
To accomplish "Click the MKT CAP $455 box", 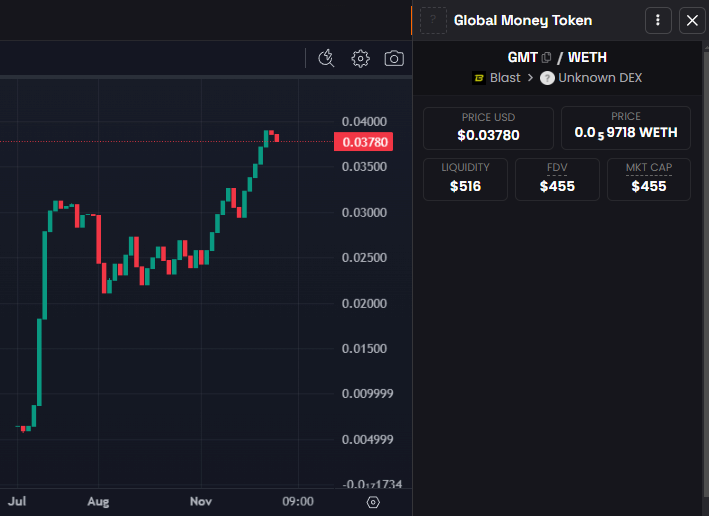I will 649,180.
